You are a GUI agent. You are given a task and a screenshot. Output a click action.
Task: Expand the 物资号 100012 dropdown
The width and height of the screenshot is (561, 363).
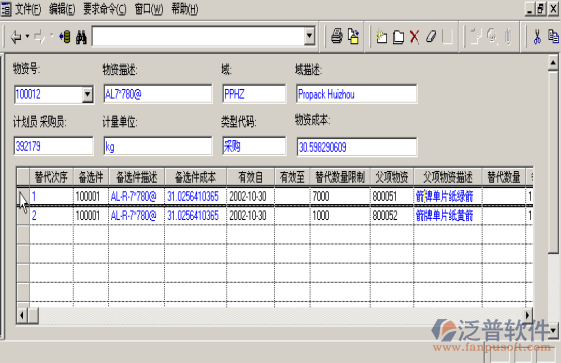(87, 95)
